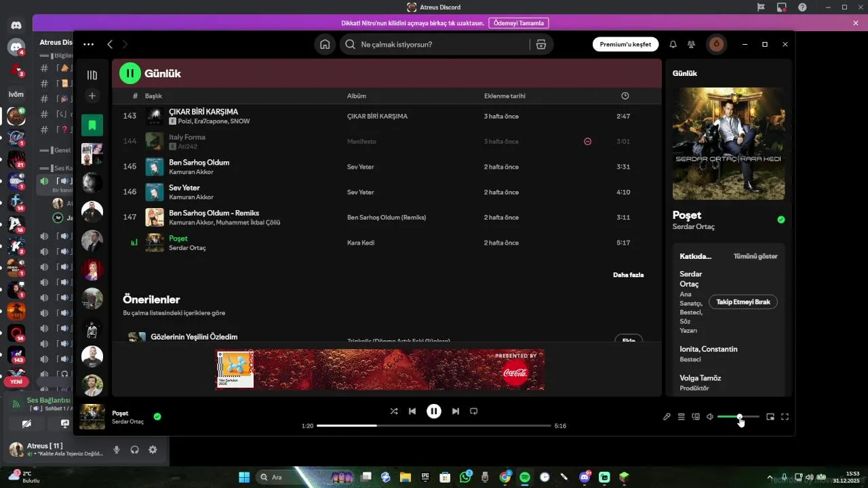
Task: Open Sev Yeter album link in row 146
Action: (x=360, y=192)
